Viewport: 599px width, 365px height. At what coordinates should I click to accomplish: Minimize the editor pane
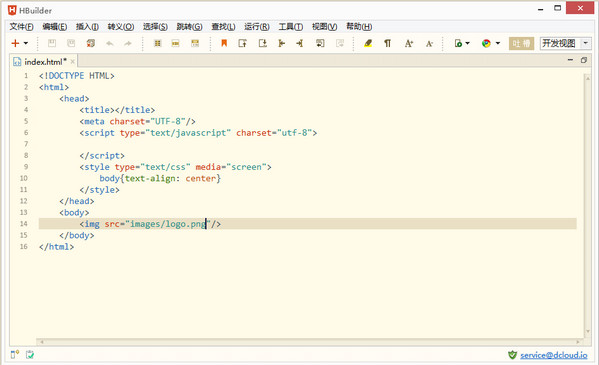[x=570, y=60]
